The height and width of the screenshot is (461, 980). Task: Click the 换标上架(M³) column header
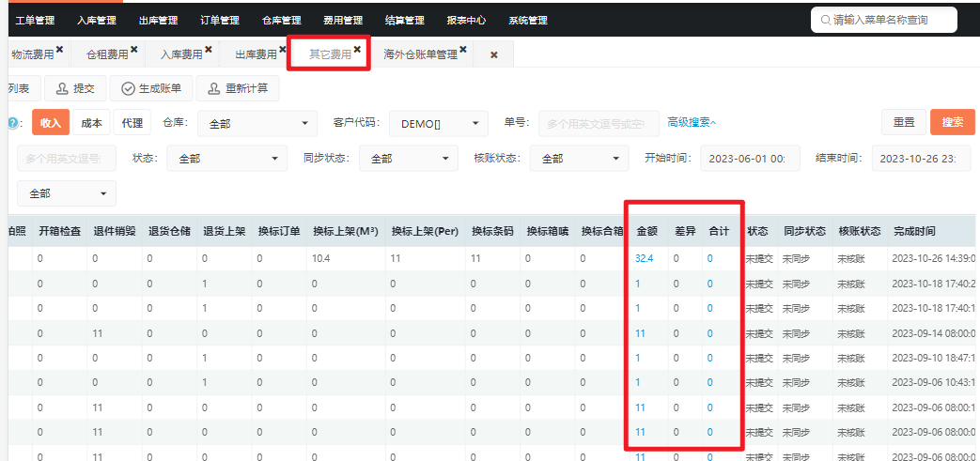click(346, 231)
